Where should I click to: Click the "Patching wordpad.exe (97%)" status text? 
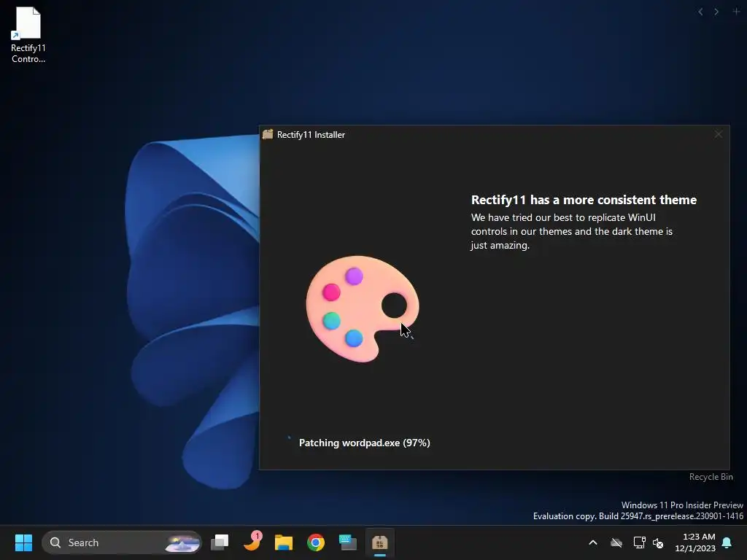point(365,443)
